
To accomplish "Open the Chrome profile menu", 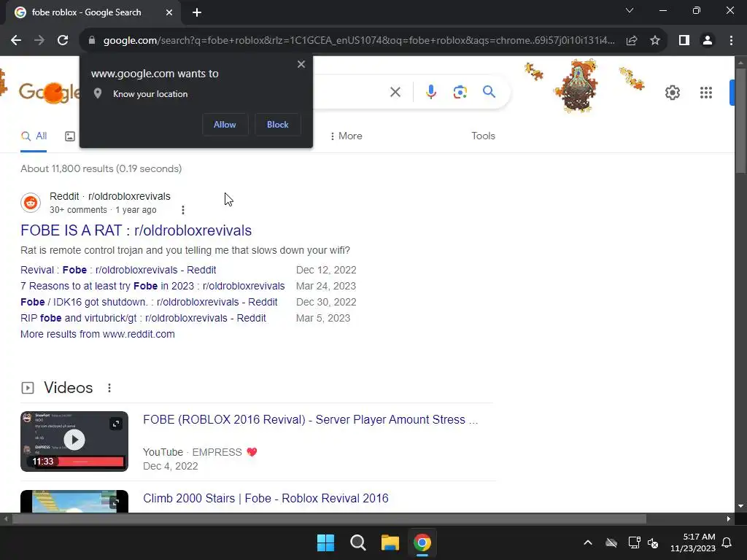I will coord(708,41).
